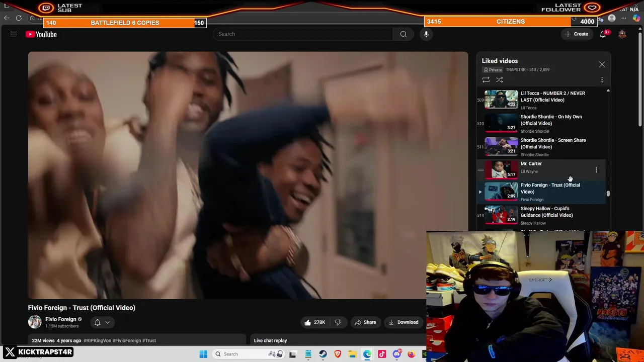Type in the YouTube search field
The height and width of the screenshot is (362, 644).
(x=303, y=34)
